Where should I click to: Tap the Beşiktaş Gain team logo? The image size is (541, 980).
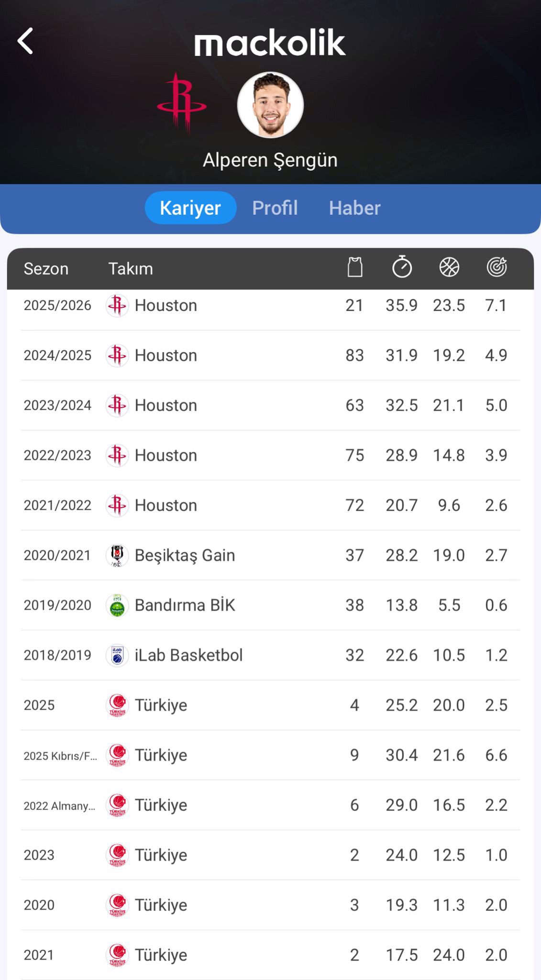click(x=117, y=555)
